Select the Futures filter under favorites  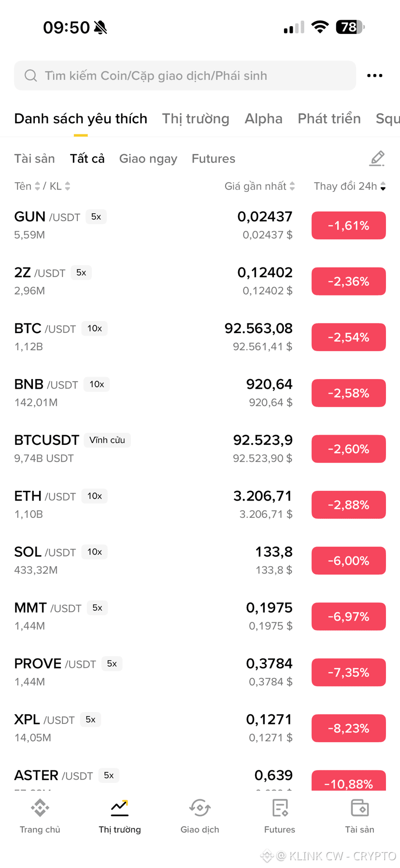pyautogui.click(x=214, y=159)
